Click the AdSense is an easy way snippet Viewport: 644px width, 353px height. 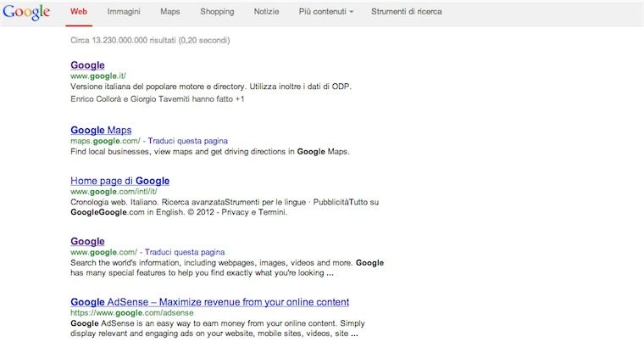(x=218, y=328)
